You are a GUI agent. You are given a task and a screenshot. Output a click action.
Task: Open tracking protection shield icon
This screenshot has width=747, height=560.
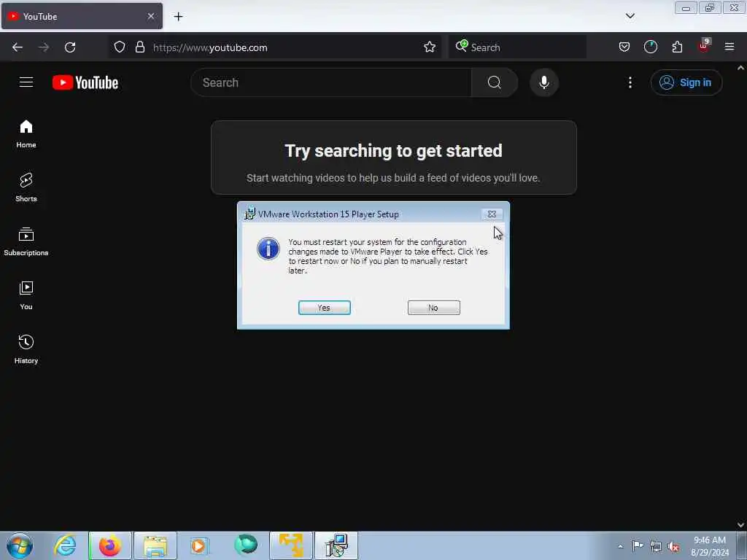pos(120,47)
